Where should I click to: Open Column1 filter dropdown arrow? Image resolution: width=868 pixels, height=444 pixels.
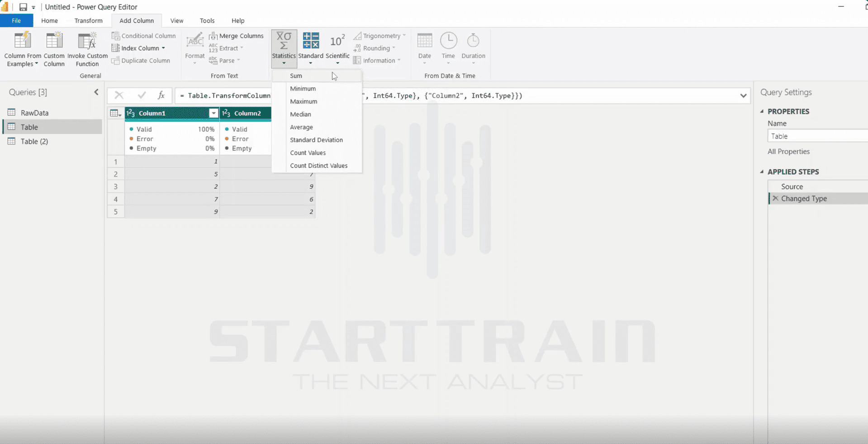(x=213, y=113)
